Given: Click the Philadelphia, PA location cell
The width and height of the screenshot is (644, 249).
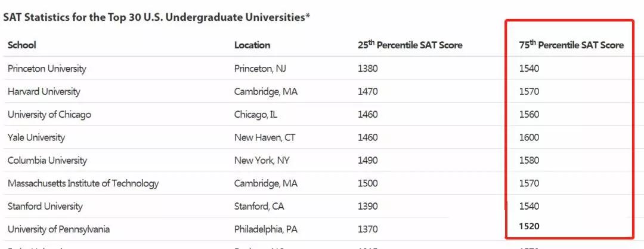Looking at the screenshot, I should point(266,229).
